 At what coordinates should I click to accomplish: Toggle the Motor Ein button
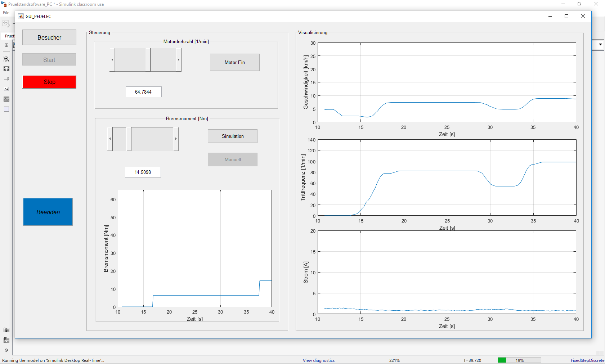tap(234, 62)
